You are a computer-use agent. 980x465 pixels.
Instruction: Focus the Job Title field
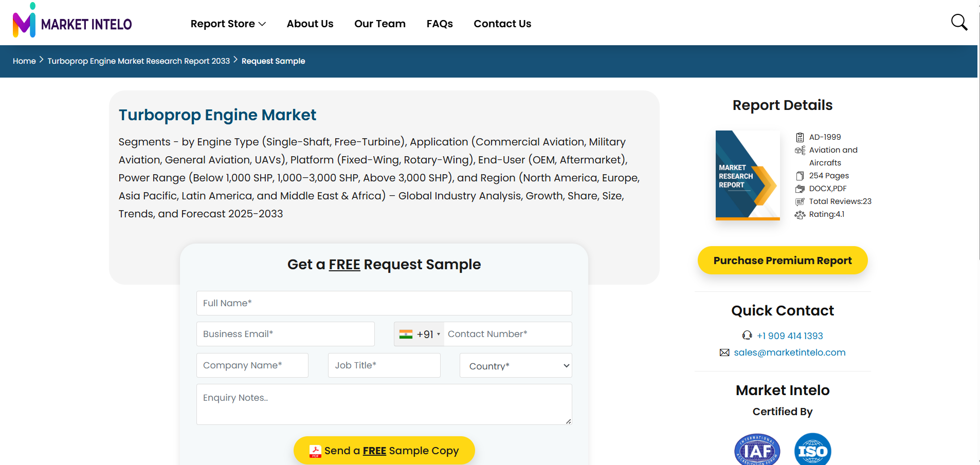(x=384, y=365)
